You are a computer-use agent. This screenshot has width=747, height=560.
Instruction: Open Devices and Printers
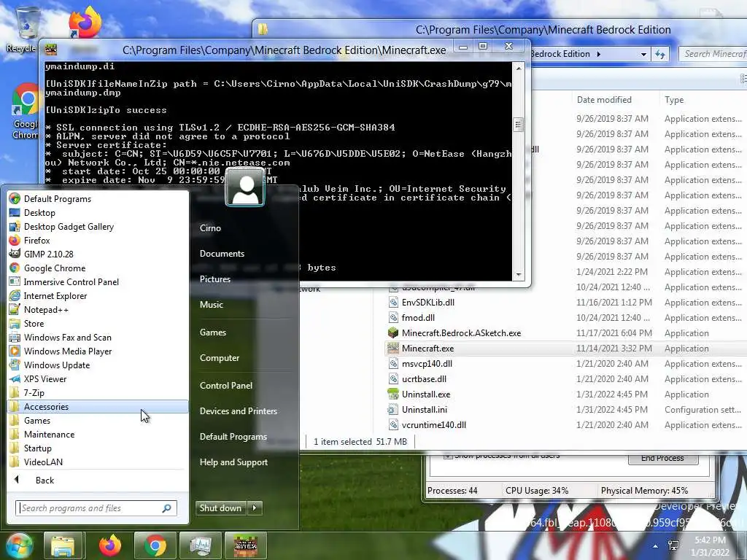coord(239,411)
